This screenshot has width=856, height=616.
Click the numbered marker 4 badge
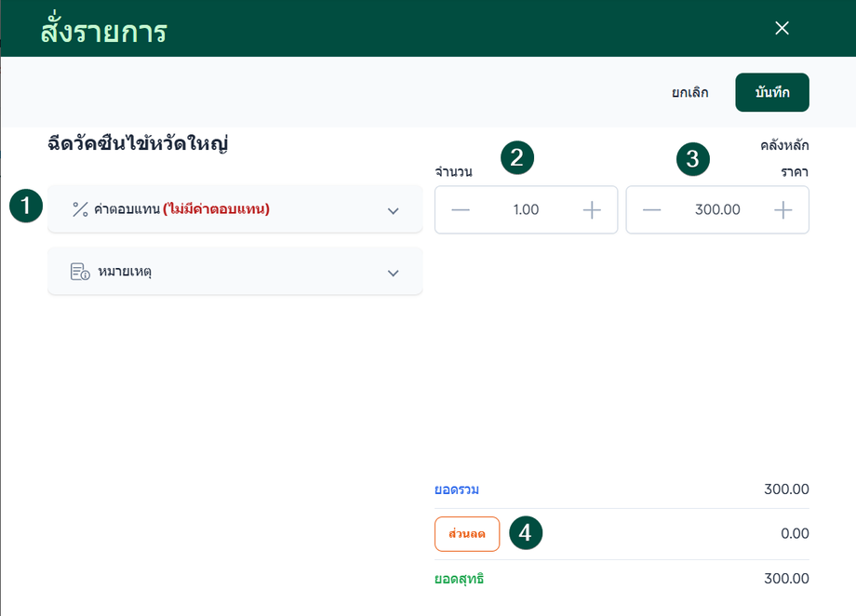tap(526, 533)
